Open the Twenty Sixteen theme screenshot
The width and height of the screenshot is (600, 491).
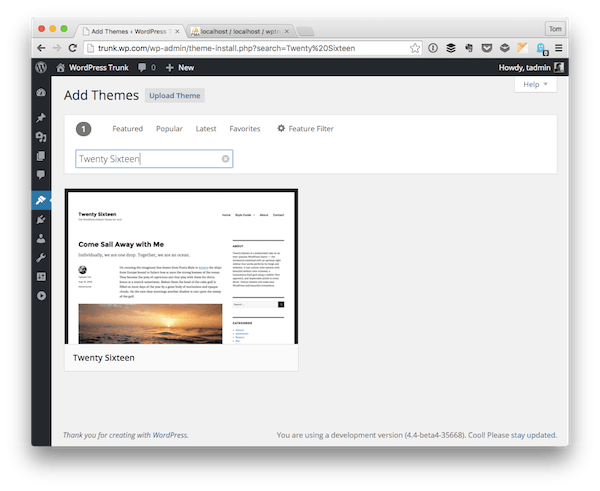pyautogui.click(x=181, y=267)
